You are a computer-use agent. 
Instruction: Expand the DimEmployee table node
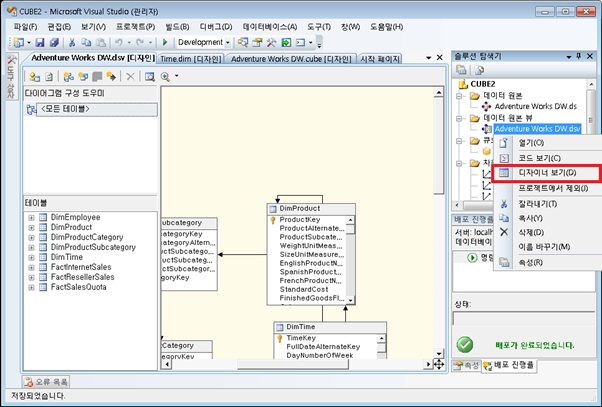[x=31, y=218]
